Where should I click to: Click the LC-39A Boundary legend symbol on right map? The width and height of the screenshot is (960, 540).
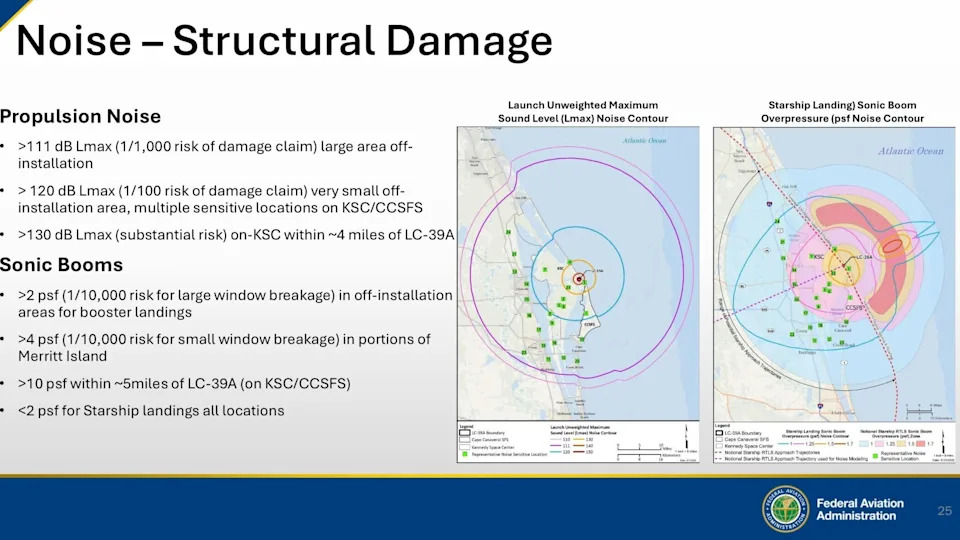[x=720, y=430]
